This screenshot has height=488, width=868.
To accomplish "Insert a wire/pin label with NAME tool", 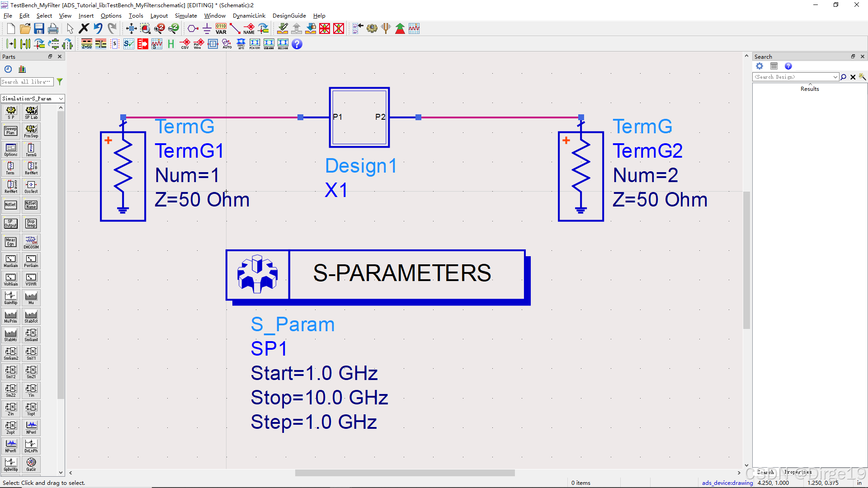I will pyautogui.click(x=249, y=28).
